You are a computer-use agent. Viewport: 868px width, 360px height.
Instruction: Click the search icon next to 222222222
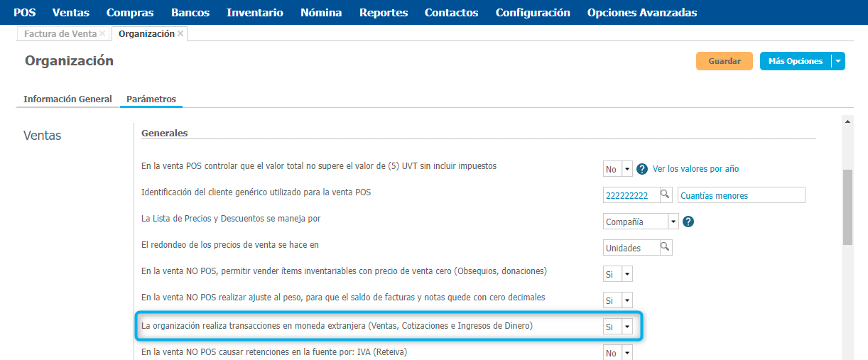pyautogui.click(x=666, y=195)
